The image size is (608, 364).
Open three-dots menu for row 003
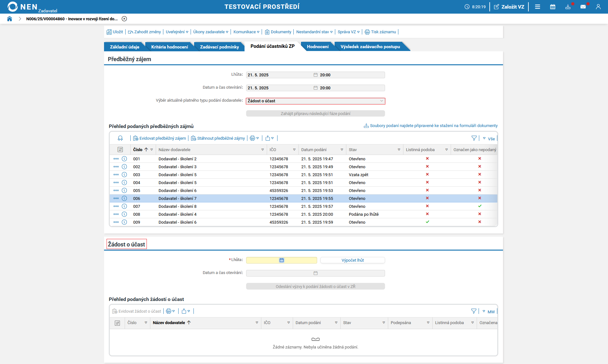pos(116,175)
